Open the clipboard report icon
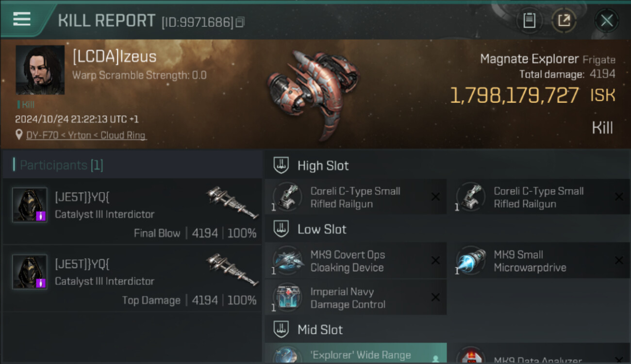Image resolution: width=631 pixels, height=364 pixels. (529, 20)
